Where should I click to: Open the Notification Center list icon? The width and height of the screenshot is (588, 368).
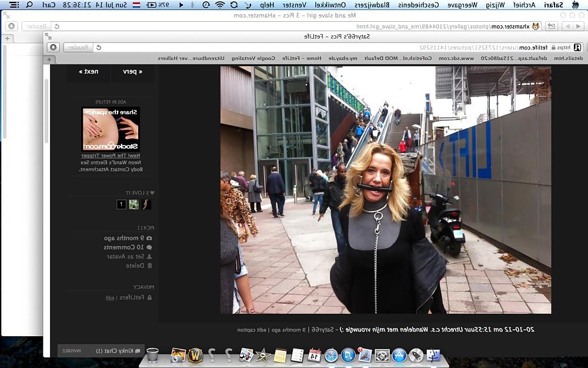[14, 5]
